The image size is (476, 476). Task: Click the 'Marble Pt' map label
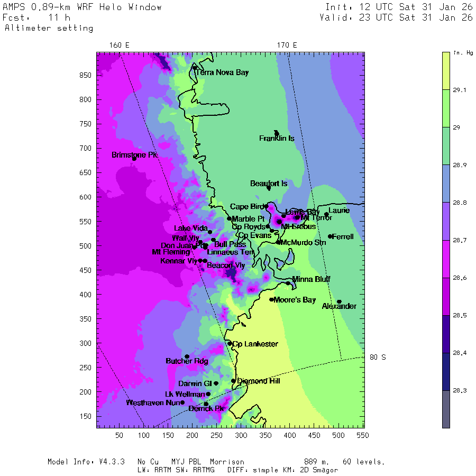coord(248,219)
